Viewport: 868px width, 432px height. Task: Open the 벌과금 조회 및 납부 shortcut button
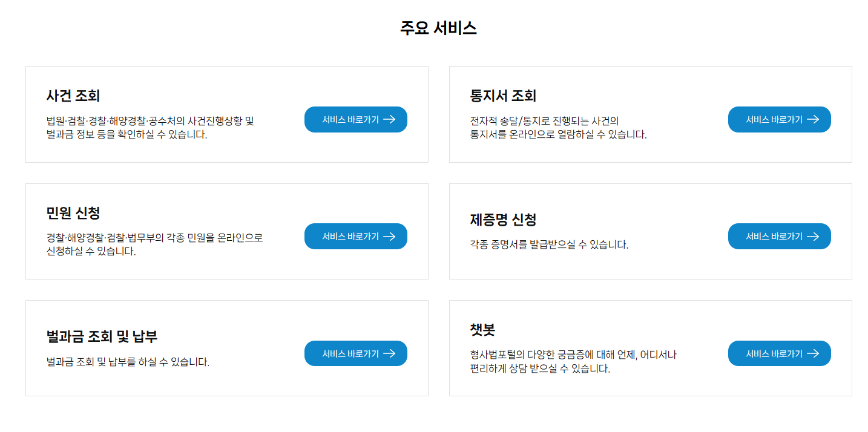click(x=355, y=353)
